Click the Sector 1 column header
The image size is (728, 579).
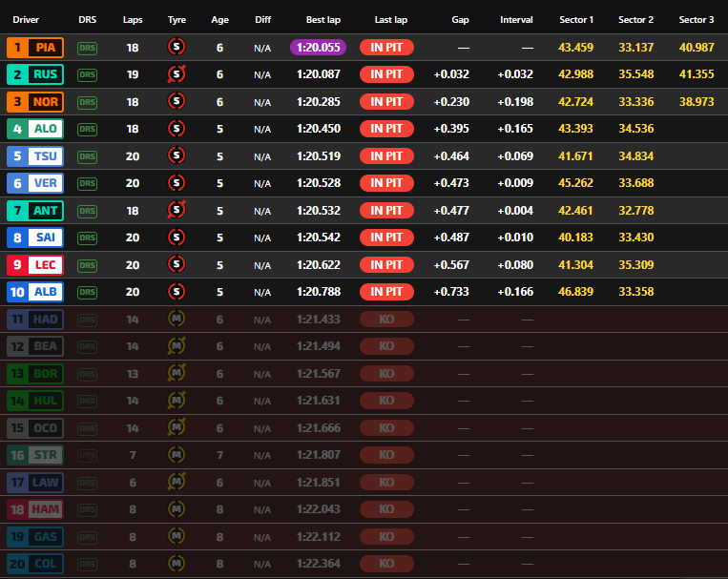(x=576, y=19)
